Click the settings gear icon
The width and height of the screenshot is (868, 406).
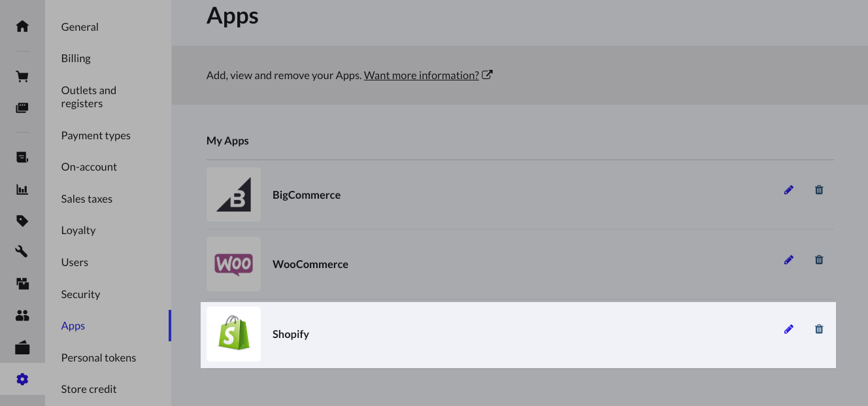22,379
